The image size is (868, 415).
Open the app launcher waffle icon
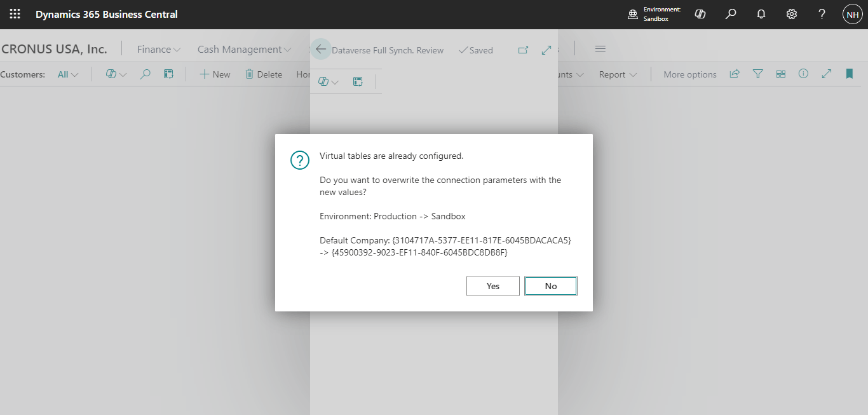[15, 14]
